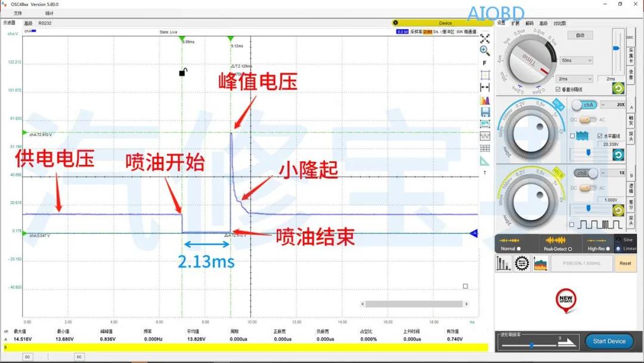The width and height of the screenshot is (644, 363).
Task: Toggle the 水平基线 checkbox
Action: (x=600, y=136)
